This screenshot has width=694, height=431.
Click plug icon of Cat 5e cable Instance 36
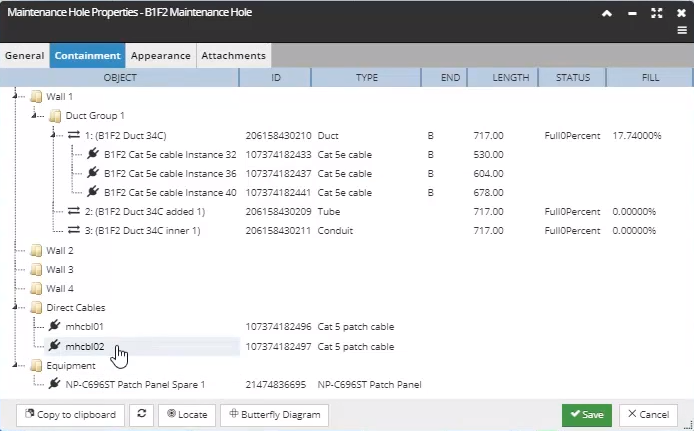click(x=93, y=173)
